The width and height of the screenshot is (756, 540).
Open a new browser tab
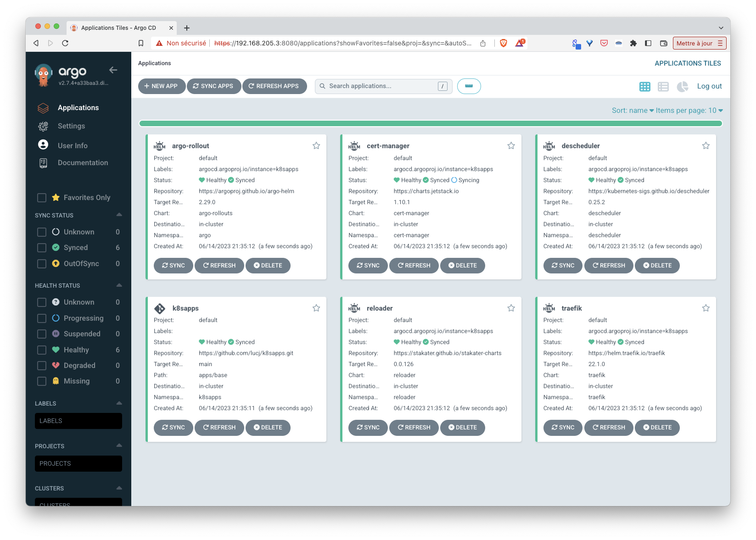tap(187, 28)
